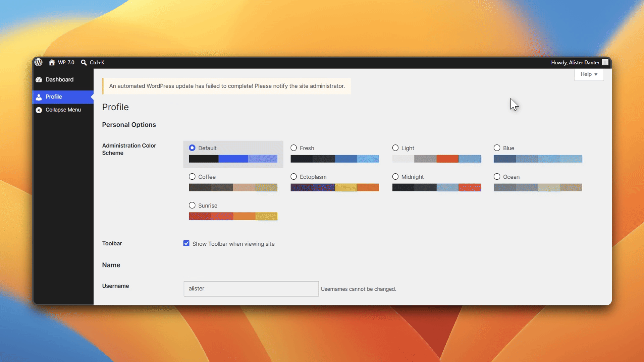Click the user avatar in toolbar
Screen dimensions: 644x362
[605, 62]
